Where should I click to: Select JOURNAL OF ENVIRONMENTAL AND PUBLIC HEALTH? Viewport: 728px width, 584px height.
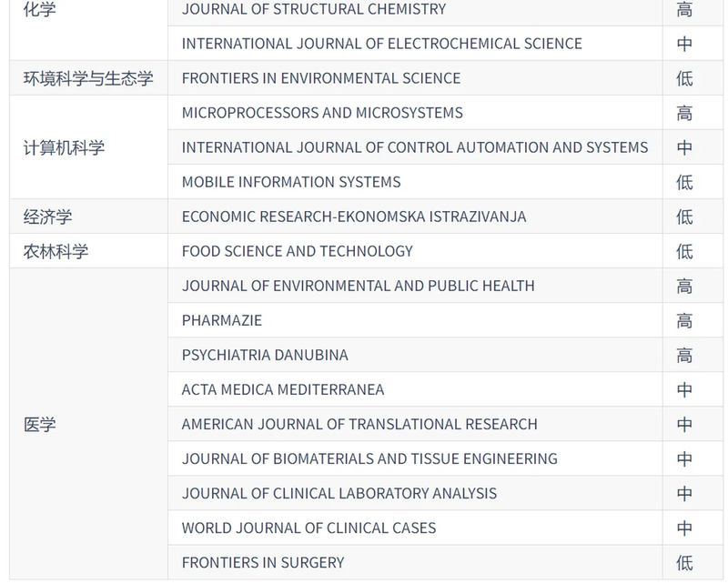pos(359,286)
